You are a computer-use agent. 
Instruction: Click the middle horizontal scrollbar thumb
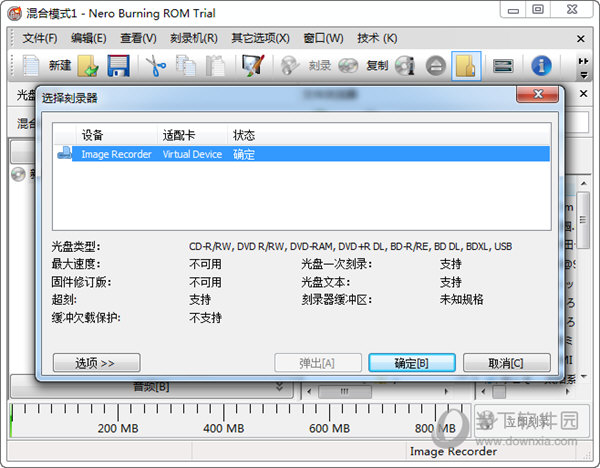click(345, 391)
